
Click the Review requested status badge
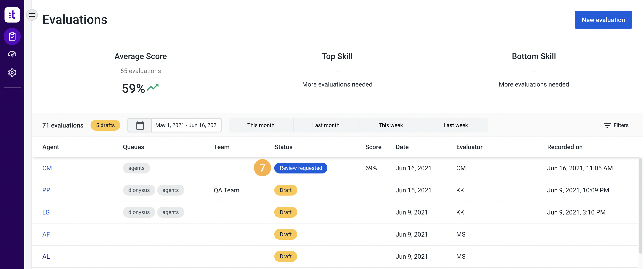click(301, 168)
